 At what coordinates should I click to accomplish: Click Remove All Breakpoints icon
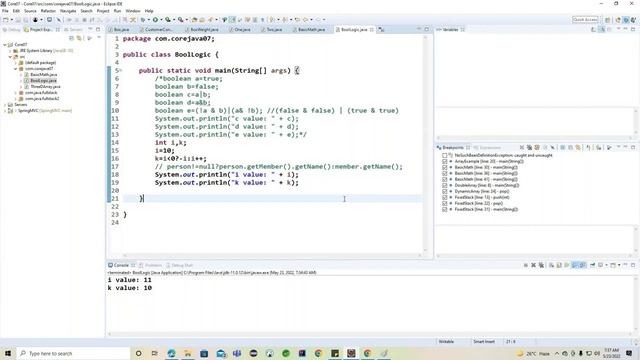point(529,147)
